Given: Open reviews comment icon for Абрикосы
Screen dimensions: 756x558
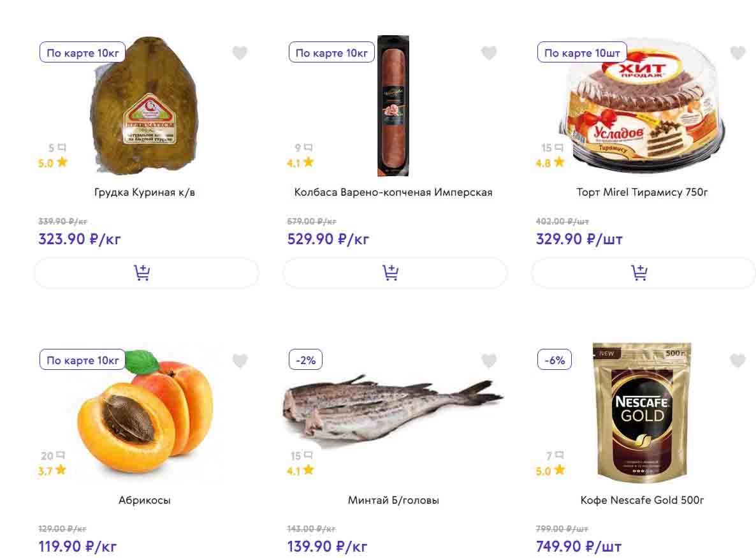Looking at the screenshot, I should [x=61, y=455].
